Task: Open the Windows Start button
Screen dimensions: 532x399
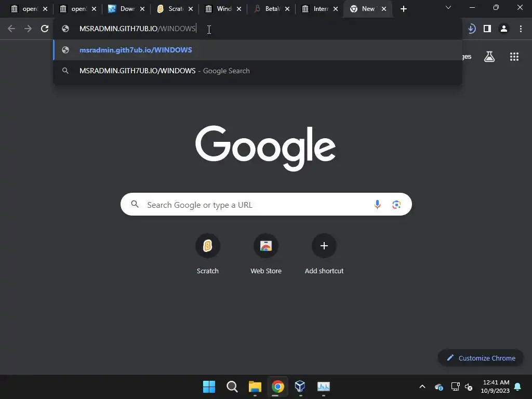Action: coord(209,387)
